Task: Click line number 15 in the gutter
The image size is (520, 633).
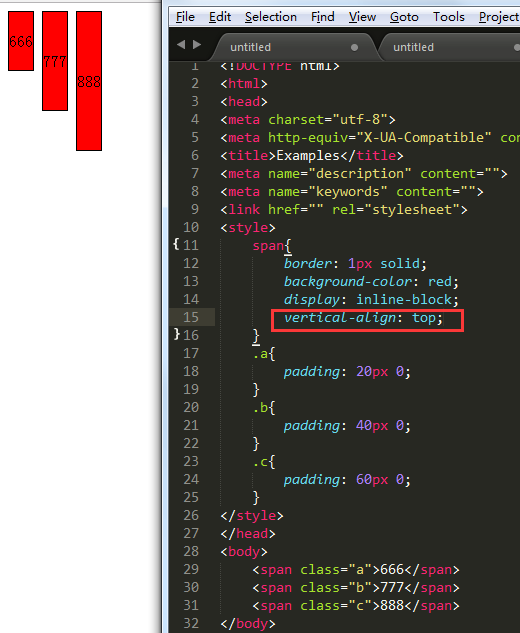Action: tap(191, 317)
